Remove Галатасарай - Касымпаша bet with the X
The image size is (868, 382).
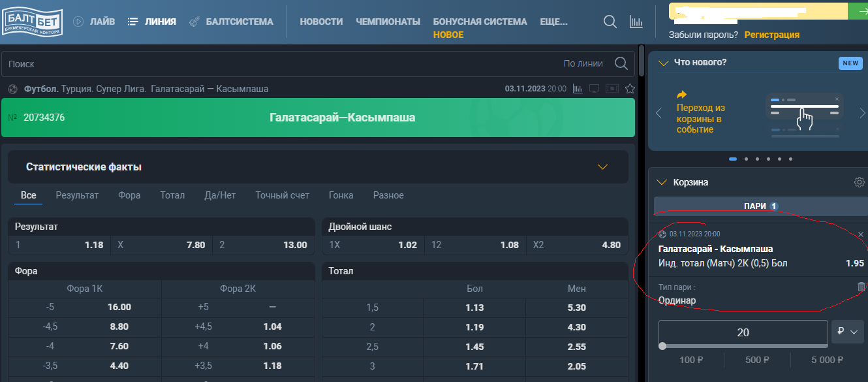(x=860, y=234)
